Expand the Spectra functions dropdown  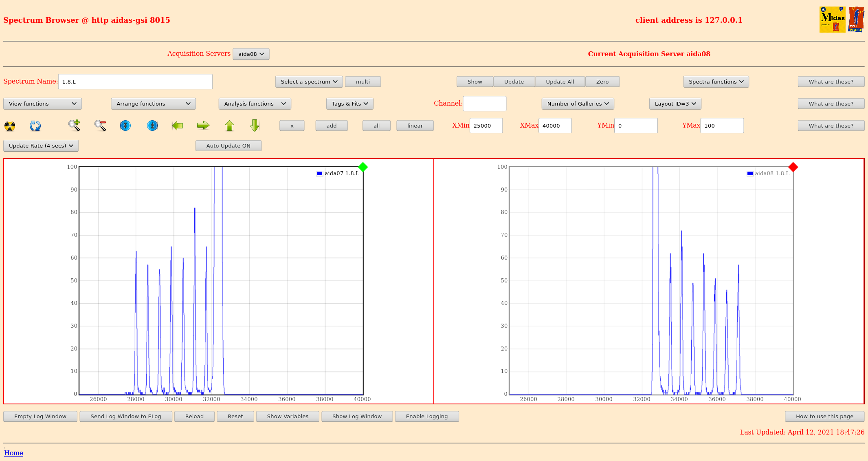[716, 82]
